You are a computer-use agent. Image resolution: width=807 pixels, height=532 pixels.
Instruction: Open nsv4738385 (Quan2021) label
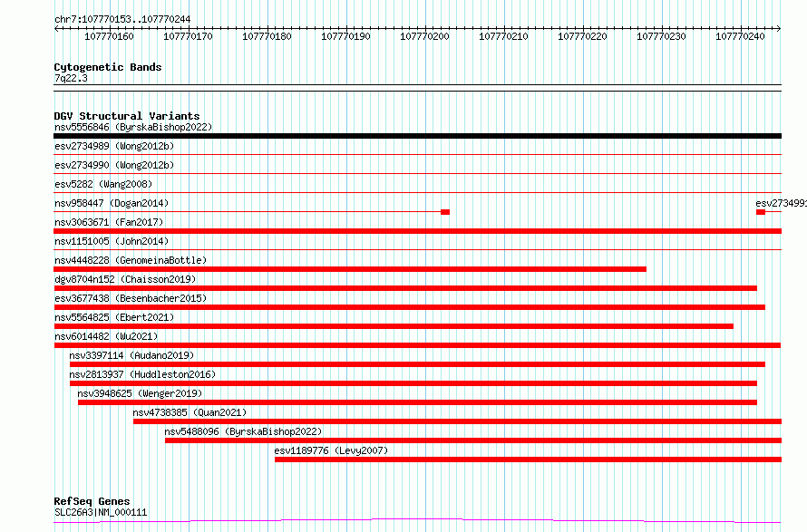(x=190, y=412)
